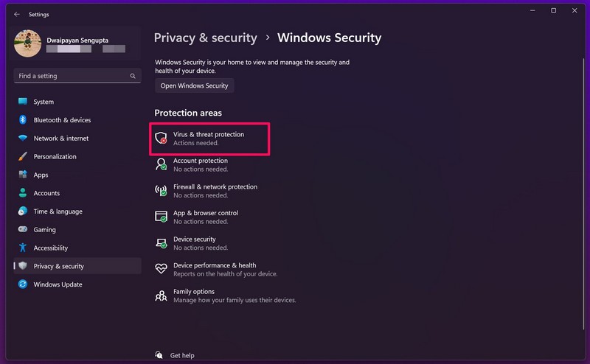Click the Family options people icon
Viewport: 590px width, 364px height.
tap(161, 295)
